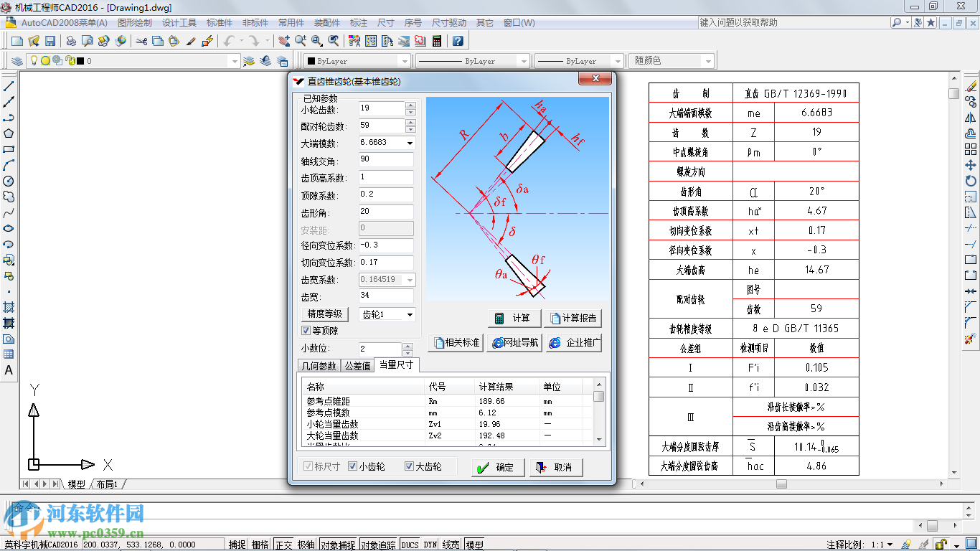
Task: Open the calculator icon in toolbar
Action: click(x=436, y=41)
